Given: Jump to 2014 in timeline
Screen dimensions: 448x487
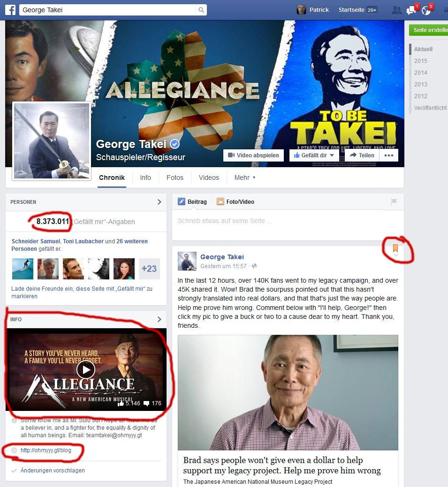Looking at the screenshot, I should (x=421, y=73).
